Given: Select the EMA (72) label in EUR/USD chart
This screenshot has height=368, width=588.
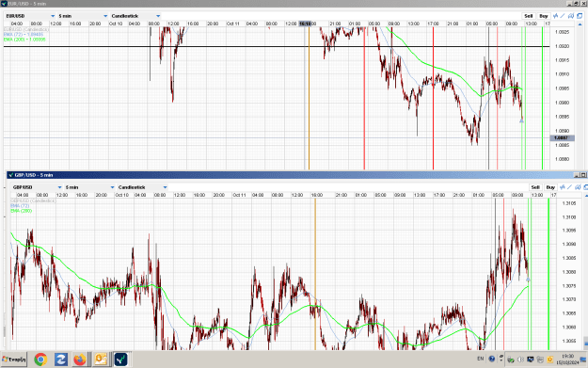Looking at the screenshot, I should pos(24,35).
